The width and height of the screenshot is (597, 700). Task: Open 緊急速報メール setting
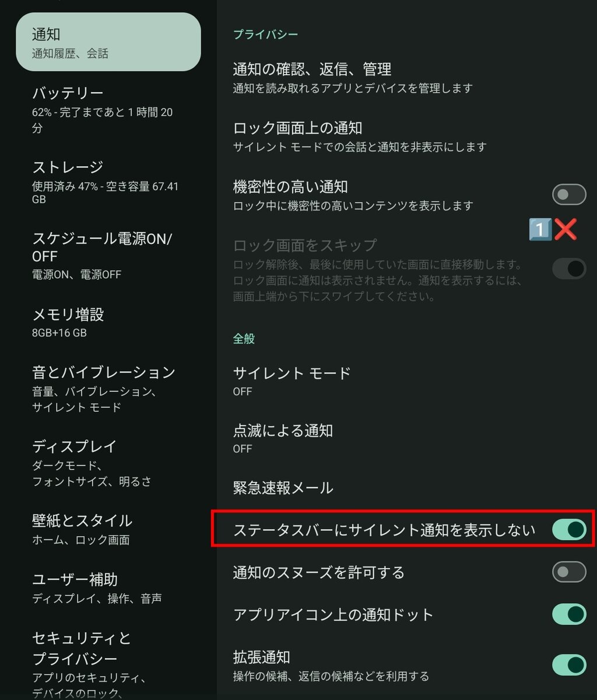(407, 488)
